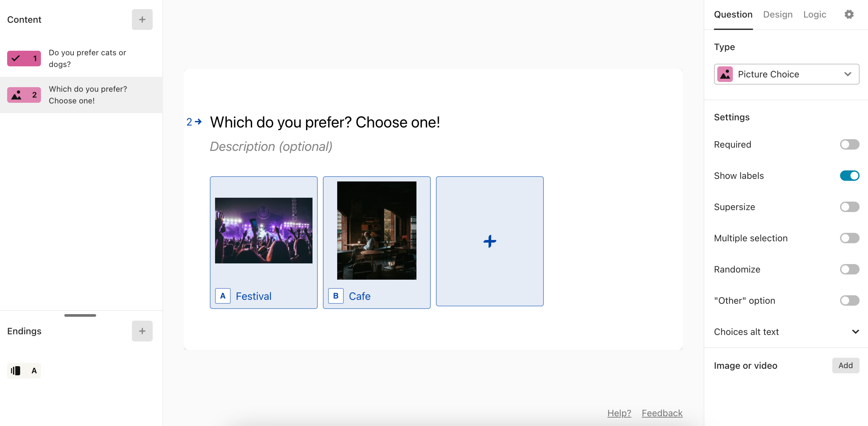Open the Picture Choice type dropdown
Viewport: 868px width, 426px height.
tap(786, 74)
